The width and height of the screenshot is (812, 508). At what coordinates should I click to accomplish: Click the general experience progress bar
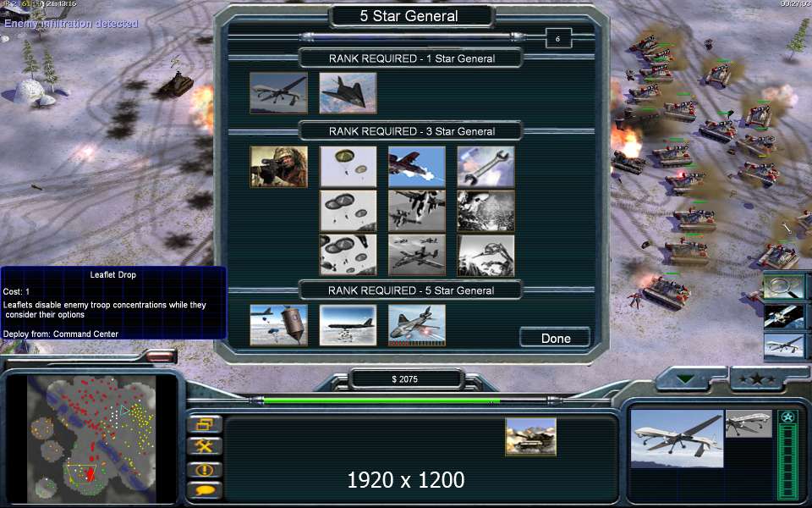click(x=412, y=36)
